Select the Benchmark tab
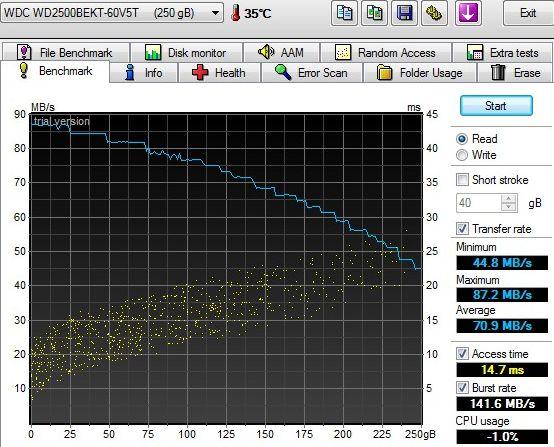The height and width of the screenshot is (447, 554). tap(55, 71)
